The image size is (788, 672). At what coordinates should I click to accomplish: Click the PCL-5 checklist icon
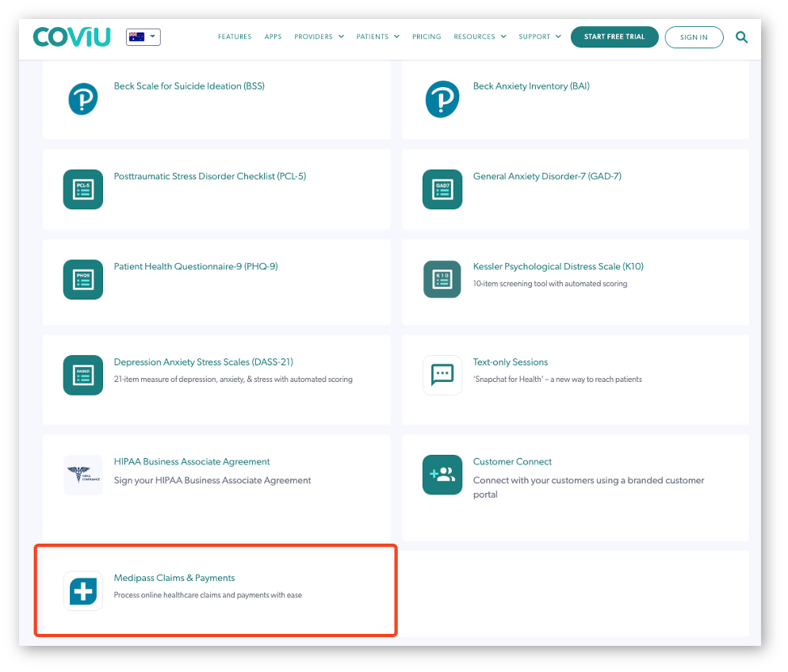[x=82, y=189]
